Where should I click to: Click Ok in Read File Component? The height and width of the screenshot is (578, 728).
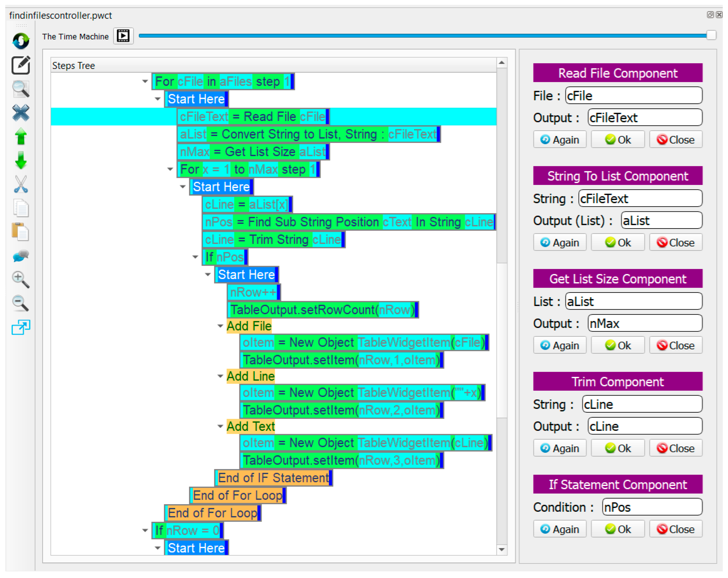tap(618, 140)
